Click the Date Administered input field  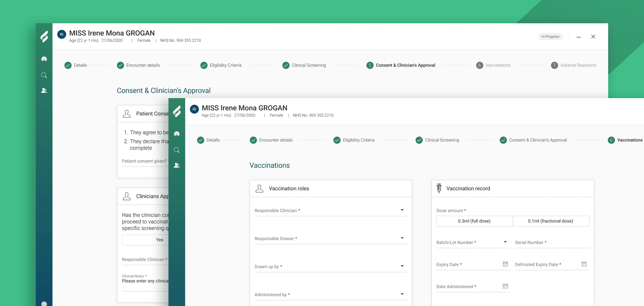click(x=473, y=287)
